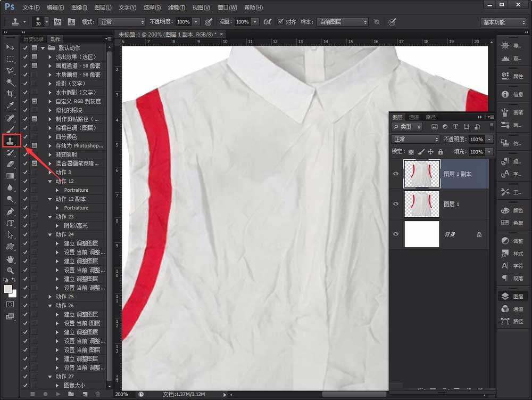Open the 路径 (Paths) panel icon
Image resolution: width=532 pixels, height=400 pixels.
point(504,321)
